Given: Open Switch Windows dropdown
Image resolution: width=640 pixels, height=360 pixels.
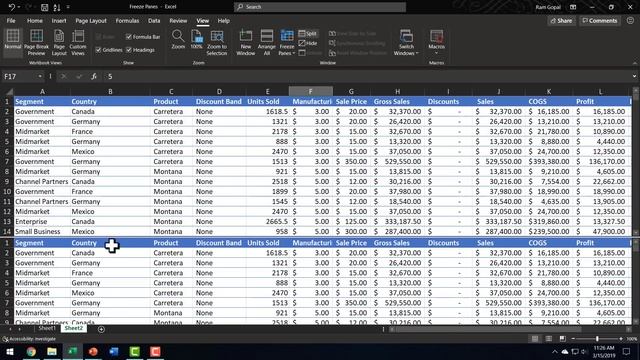Looking at the screenshot, I should (x=406, y=42).
